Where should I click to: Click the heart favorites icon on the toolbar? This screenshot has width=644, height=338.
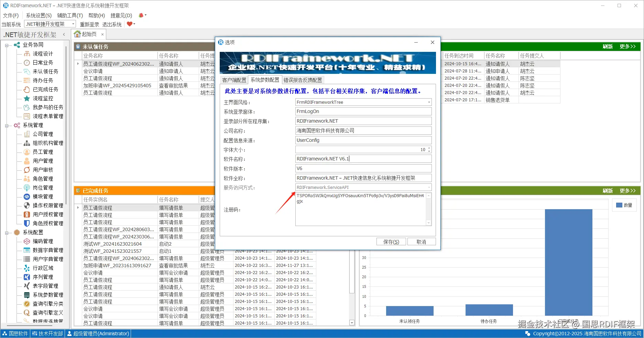(x=129, y=24)
